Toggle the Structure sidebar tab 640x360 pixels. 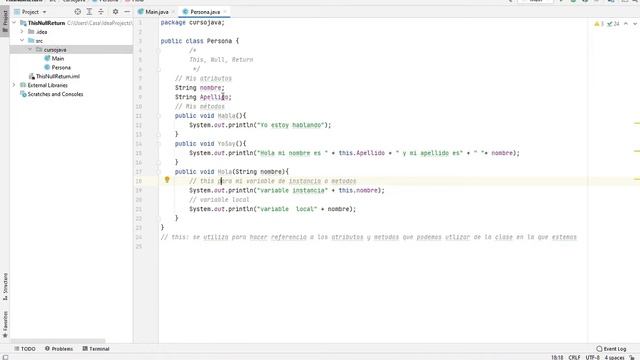pos(5,287)
